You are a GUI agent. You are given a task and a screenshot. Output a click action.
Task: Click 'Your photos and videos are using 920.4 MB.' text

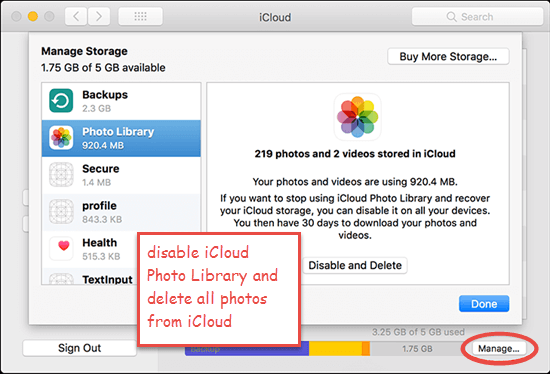(x=355, y=182)
